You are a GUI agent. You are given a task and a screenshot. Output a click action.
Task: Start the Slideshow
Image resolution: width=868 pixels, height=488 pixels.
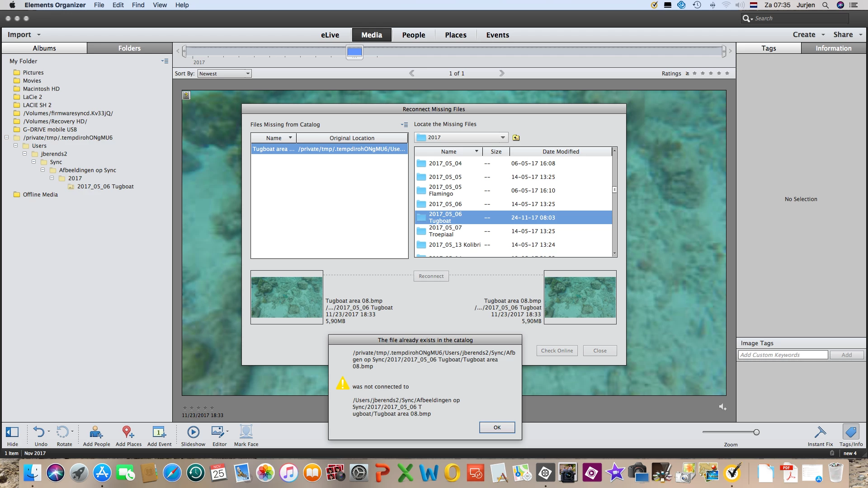pyautogui.click(x=193, y=432)
